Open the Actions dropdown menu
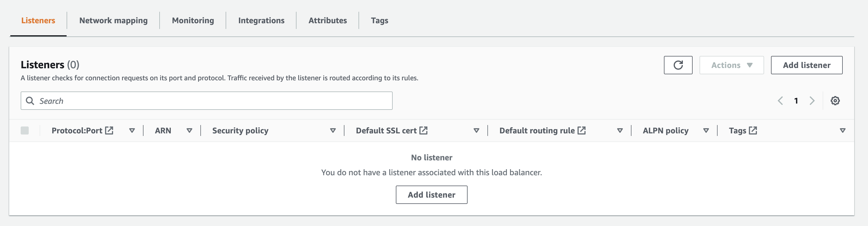The width and height of the screenshot is (868, 226). pos(731,65)
